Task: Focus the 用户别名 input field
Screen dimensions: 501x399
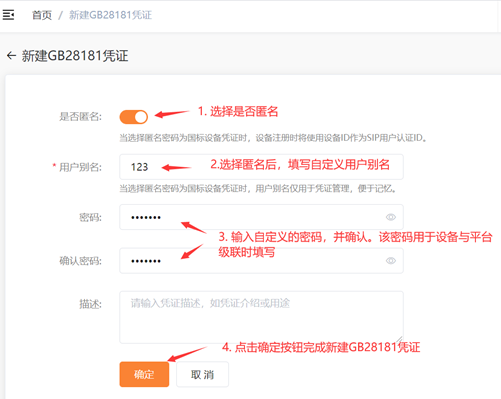Action: [261, 167]
